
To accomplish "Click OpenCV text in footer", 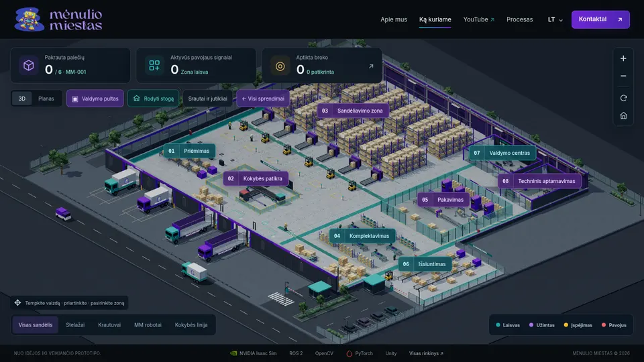I will coord(324,353).
